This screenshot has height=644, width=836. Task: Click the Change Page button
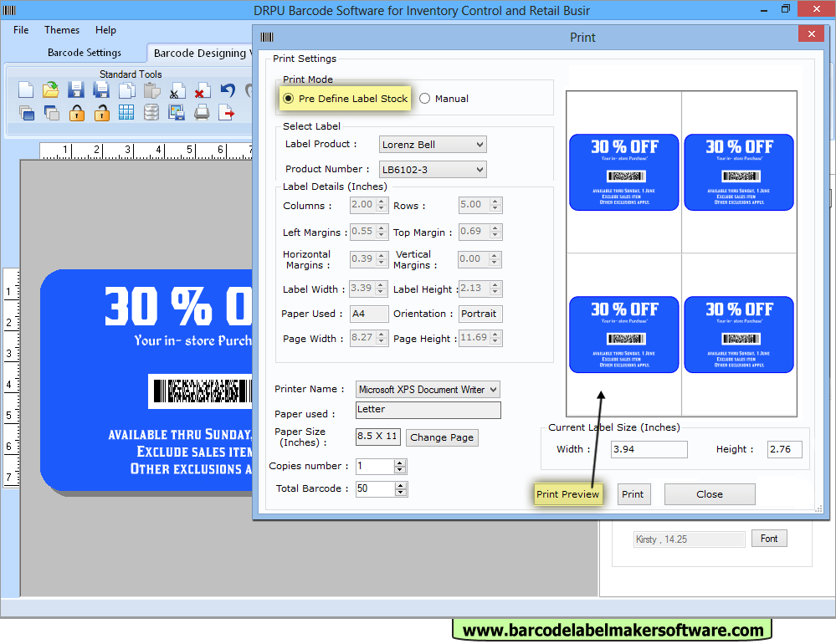click(442, 437)
